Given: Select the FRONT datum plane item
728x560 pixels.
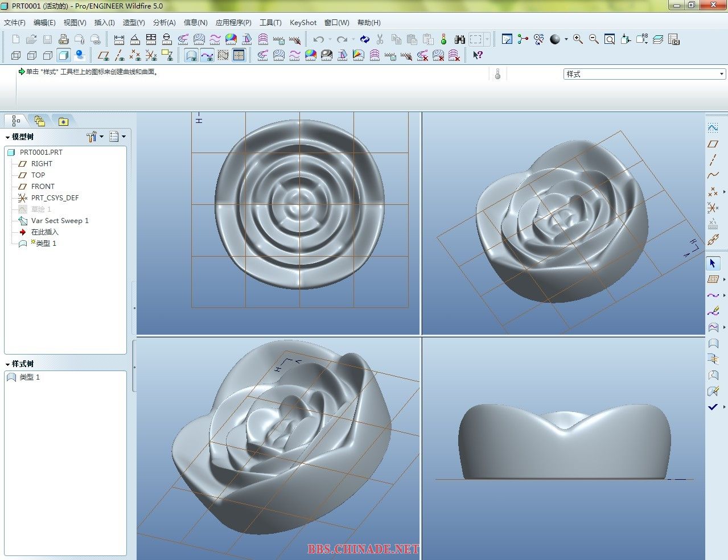Looking at the screenshot, I should [43, 187].
